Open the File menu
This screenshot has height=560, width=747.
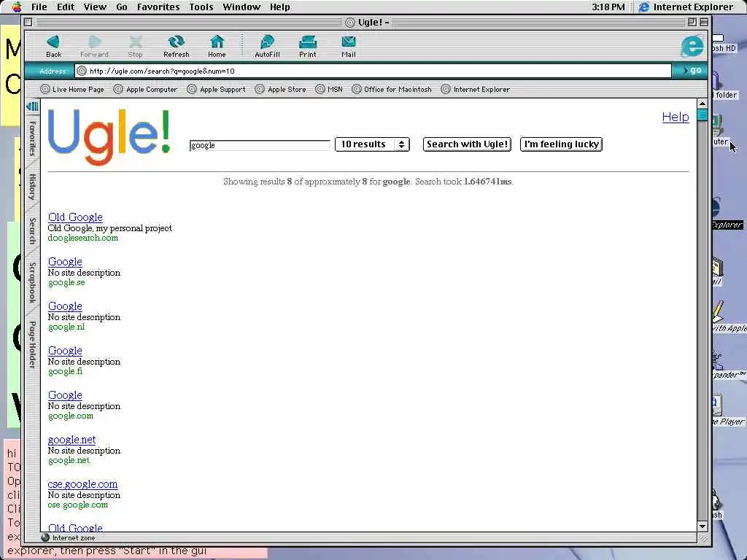39,7
